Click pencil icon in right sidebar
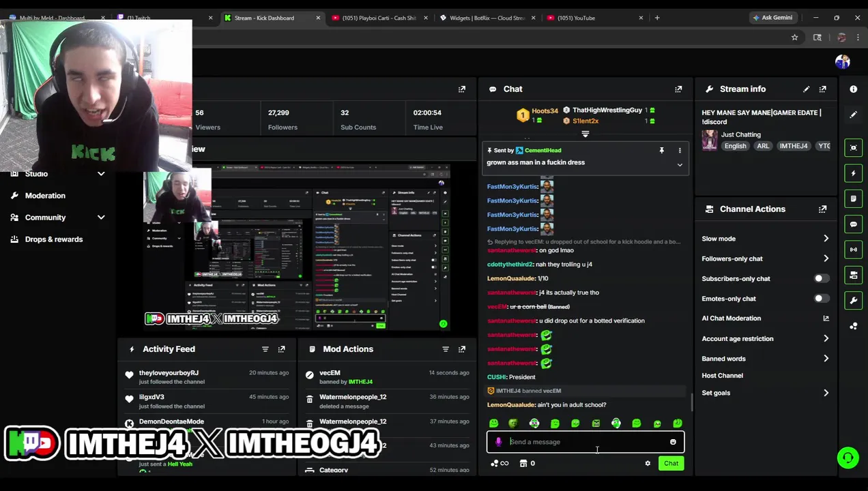Image resolution: width=868 pixels, height=491 pixels. point(853,115)
